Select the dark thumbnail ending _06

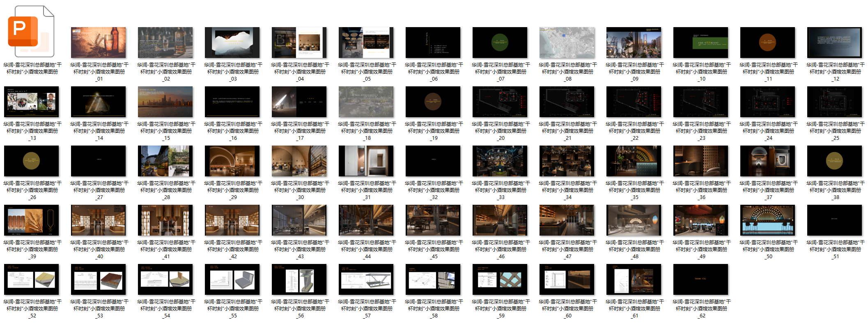click(x=433, y=43)
